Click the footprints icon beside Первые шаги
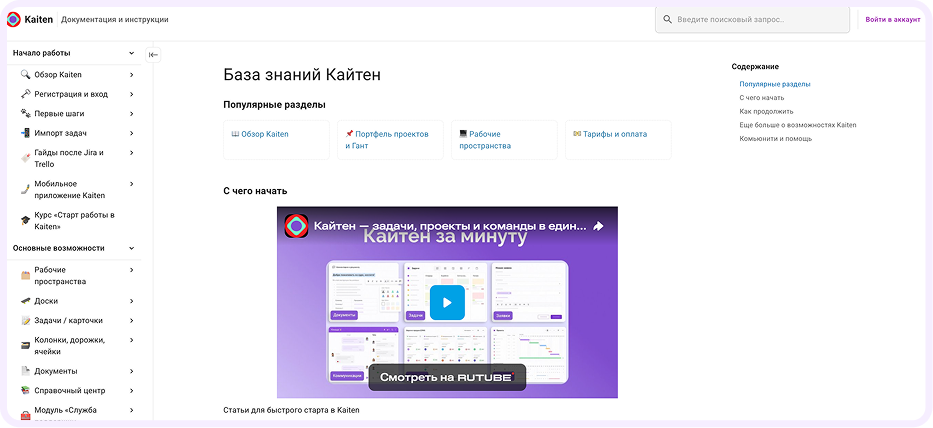The image size is (933, 428). (26, 114)
